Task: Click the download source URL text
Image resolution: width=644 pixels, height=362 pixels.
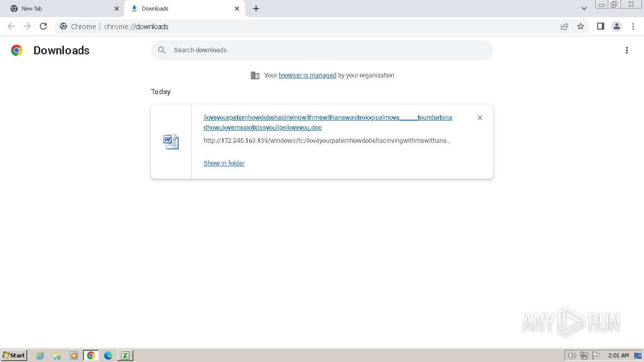Action: 327,141
